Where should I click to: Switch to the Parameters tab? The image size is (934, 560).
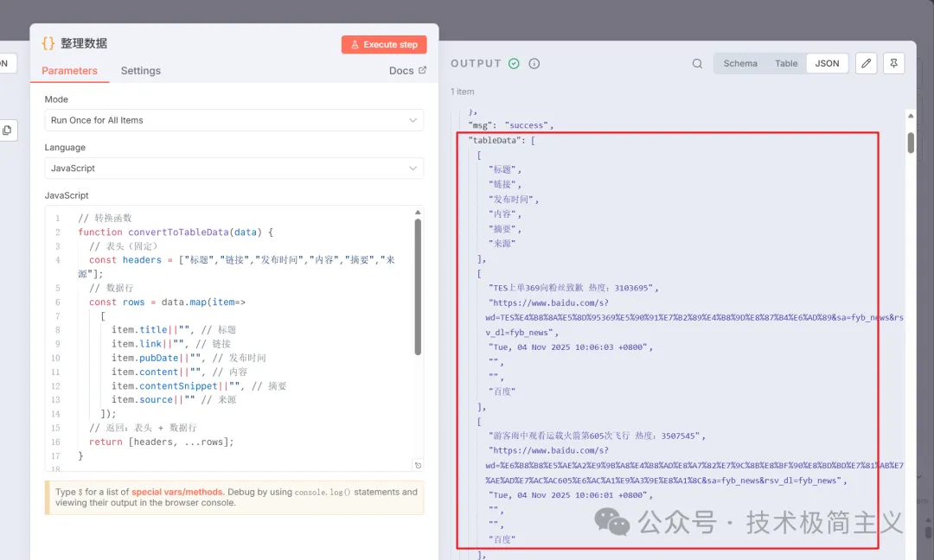tap(69, 71)
